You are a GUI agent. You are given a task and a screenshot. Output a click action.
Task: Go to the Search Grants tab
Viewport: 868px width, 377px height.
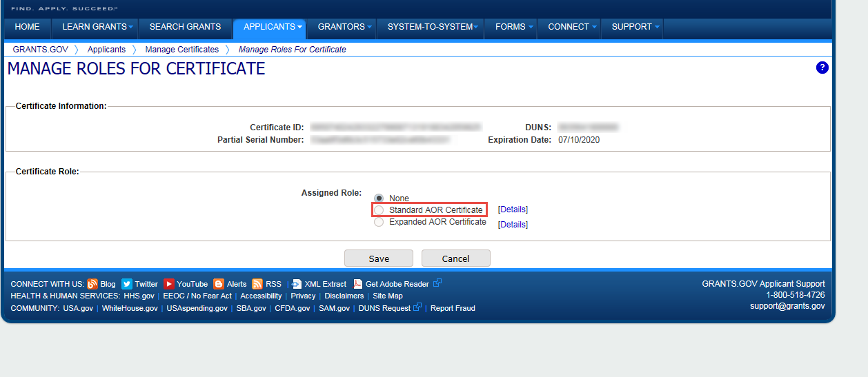pyautogui.click(x=185, y=27)
